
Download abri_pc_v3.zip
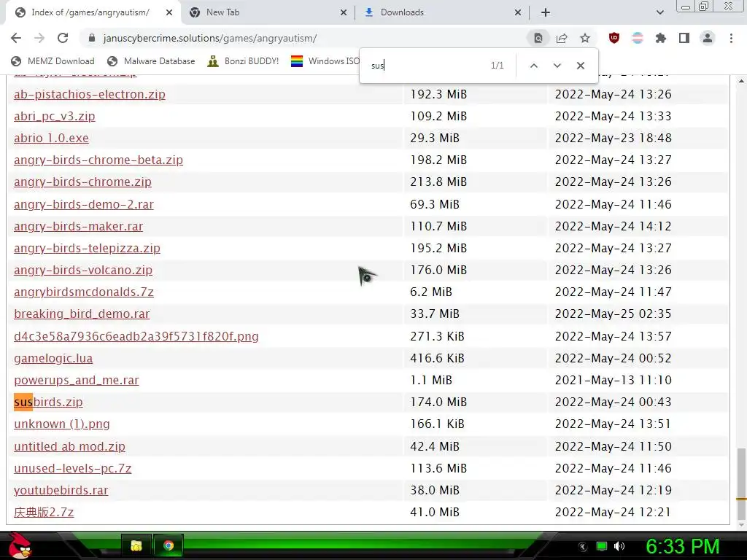click(54, 116)
